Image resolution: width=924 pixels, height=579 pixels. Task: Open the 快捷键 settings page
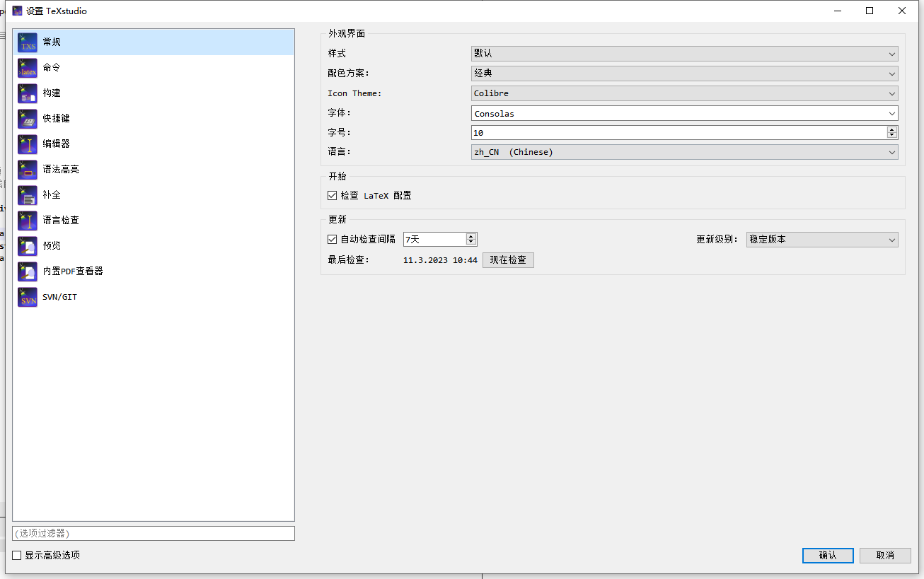154,118
